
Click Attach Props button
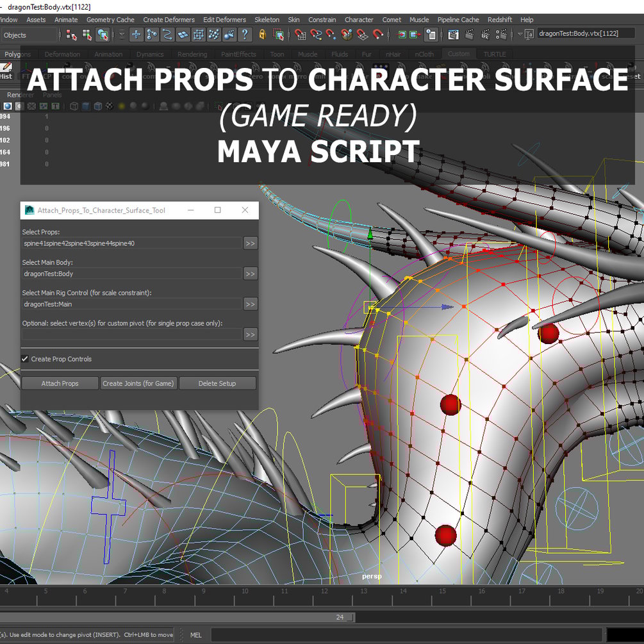click(60, 383)
